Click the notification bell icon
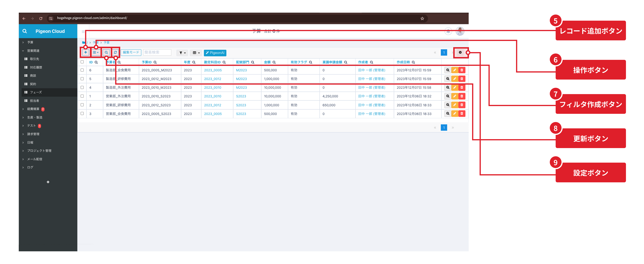The image size is (644, 264). click(x=448, y=31)
